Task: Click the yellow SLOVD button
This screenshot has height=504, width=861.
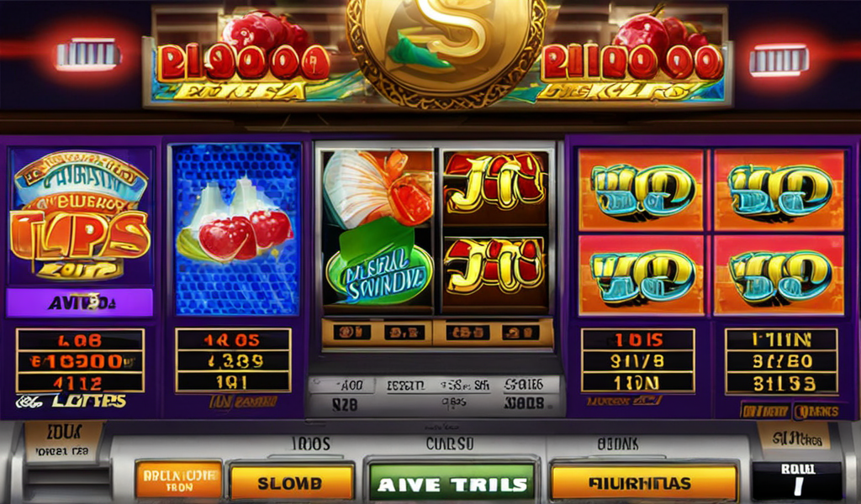Action: pos(291,481)
